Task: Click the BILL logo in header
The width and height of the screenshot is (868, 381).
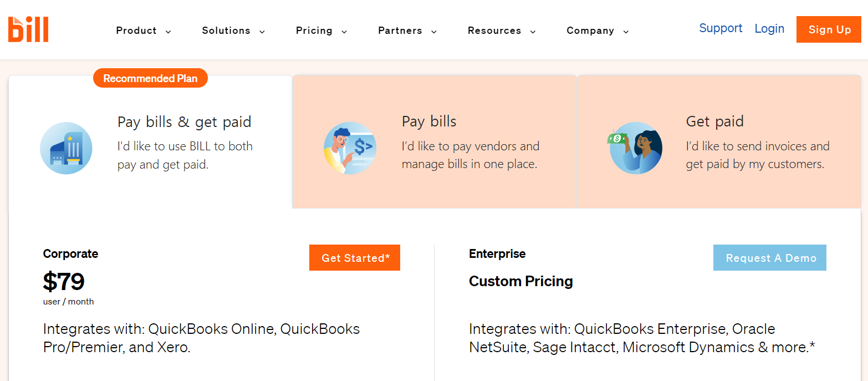Action: (28, 29)
